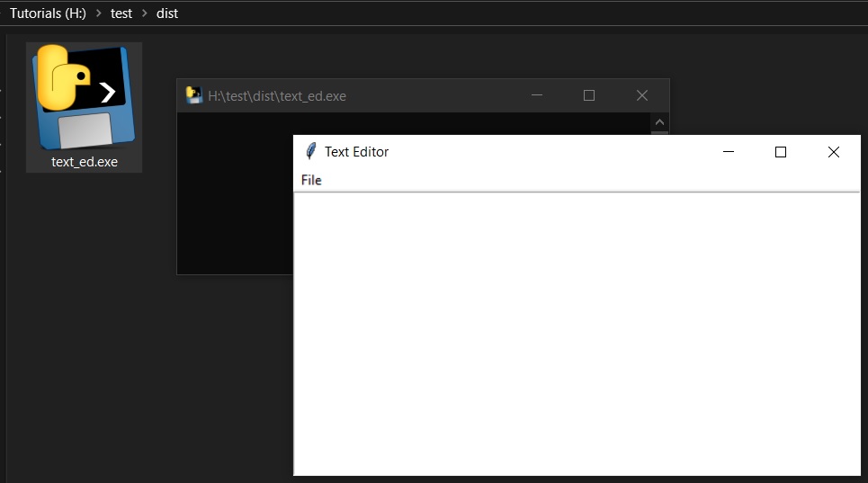The image size is (868, 483).
Task: Expand the chevron after test breadcrumb
Action: [145, 13]
